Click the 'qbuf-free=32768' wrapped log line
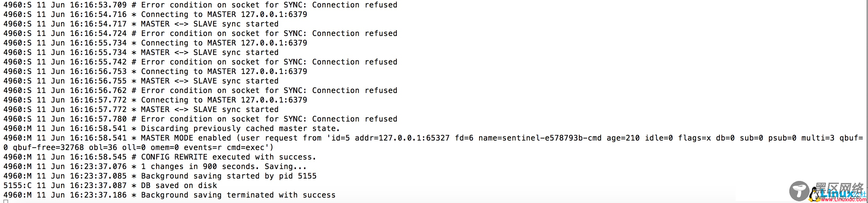Screen dimensions: 868x203 [x=138, y=148]
